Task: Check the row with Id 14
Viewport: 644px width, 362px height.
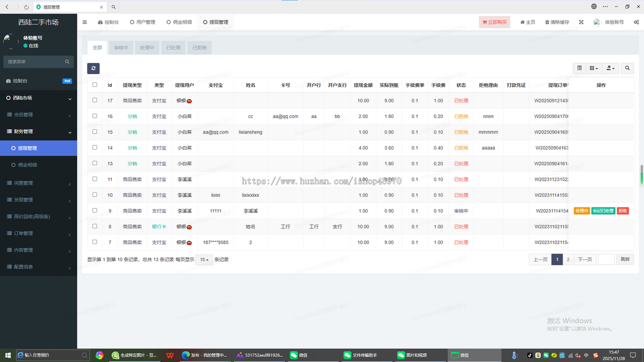Action: pyautogui.click(x=95, y=147)
